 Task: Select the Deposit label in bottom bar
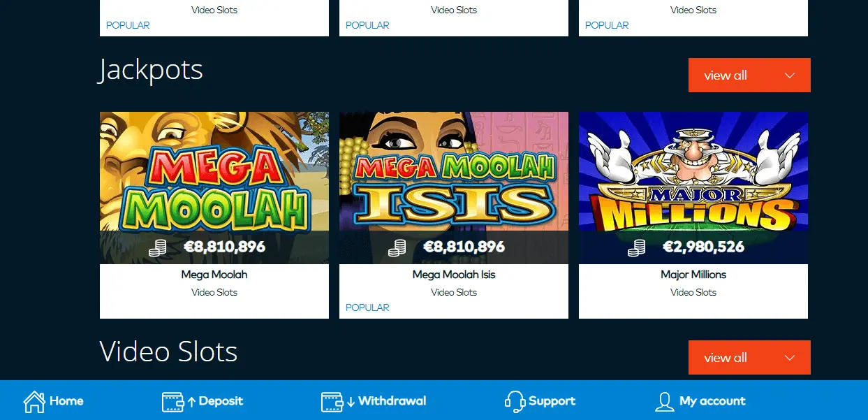(221, 401)
